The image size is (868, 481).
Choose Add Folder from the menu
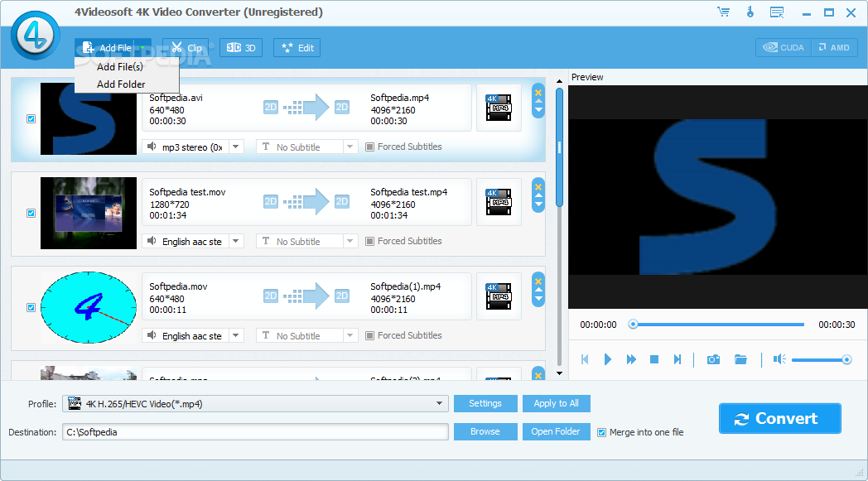click(x=121, y=84)
